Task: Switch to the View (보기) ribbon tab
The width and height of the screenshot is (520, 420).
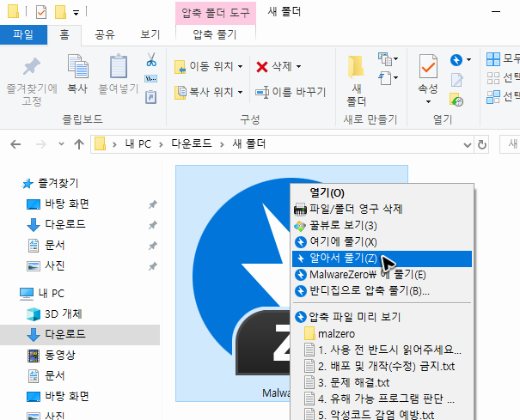Action: [150, 34]
